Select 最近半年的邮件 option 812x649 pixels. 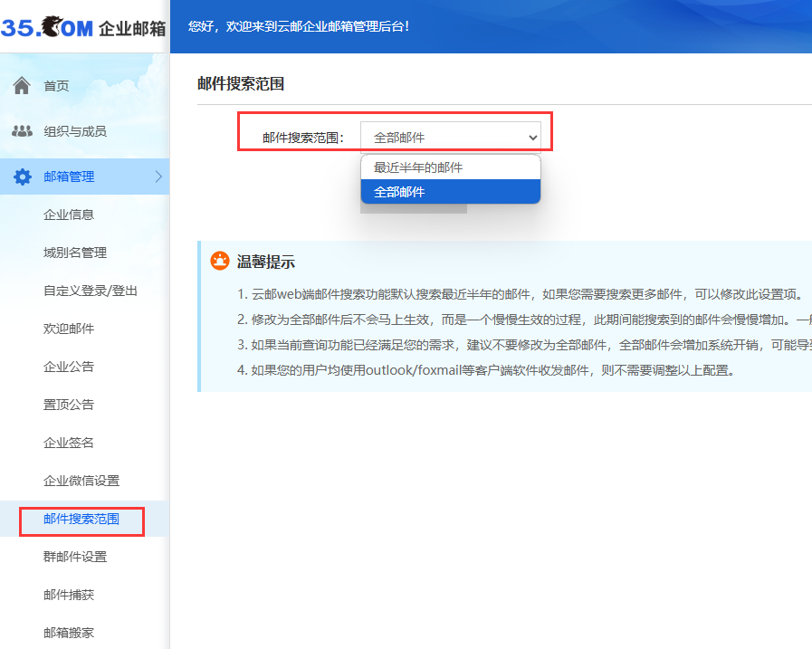click(418, 168)
